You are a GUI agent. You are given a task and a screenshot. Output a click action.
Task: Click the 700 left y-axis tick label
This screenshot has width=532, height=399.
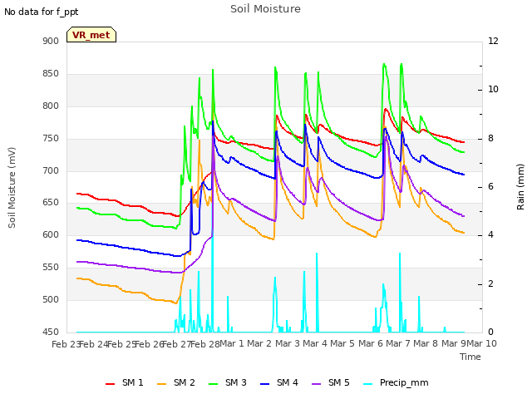pos(51,170)
